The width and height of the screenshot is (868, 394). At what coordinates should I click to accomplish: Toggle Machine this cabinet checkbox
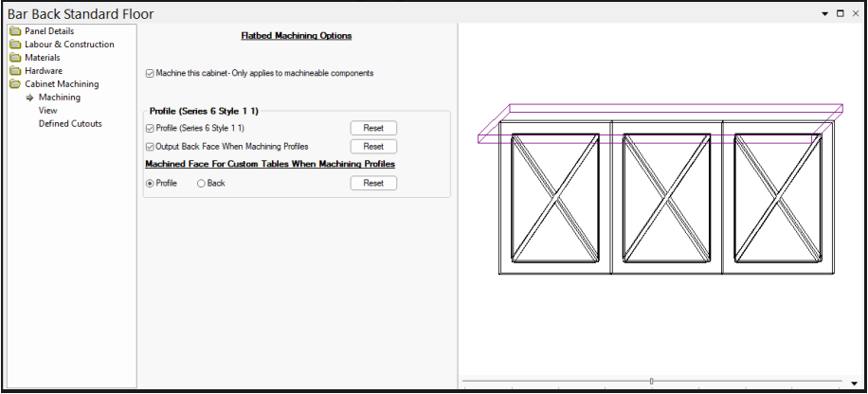(x=150, y=73)
